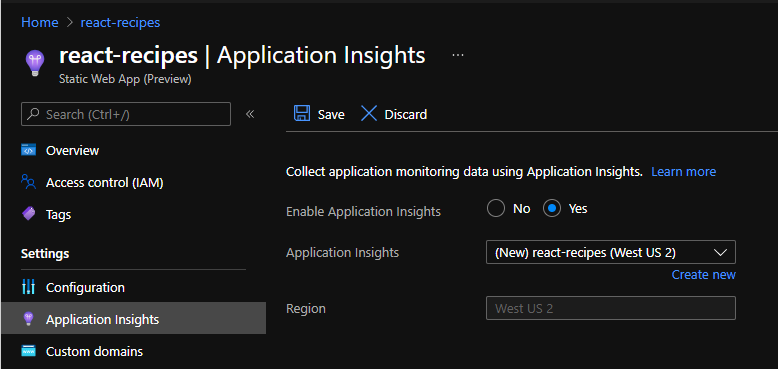Select Application Insights sidebar item
Image resolution: width=778 pixels, height=369 pixels.
coord(133,318)
